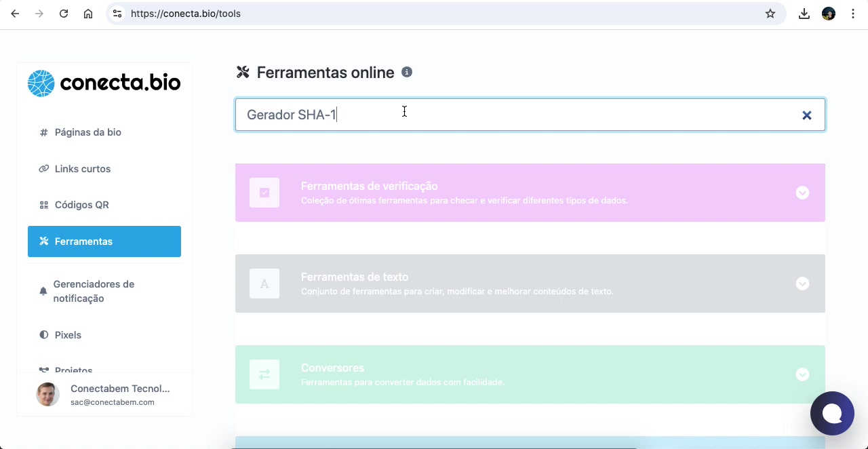Click inside the tools search field
The width and height of the screenshot is (868, 449).
[475, 115]
